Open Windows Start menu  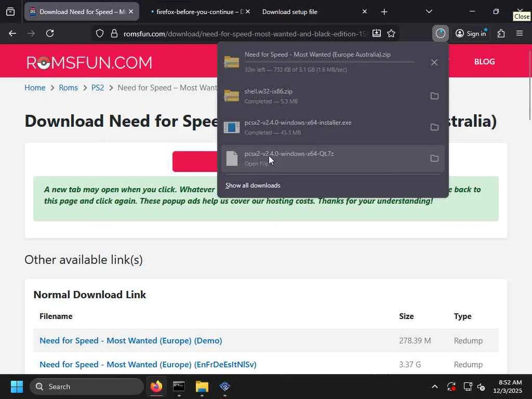(x=16, y=387)
